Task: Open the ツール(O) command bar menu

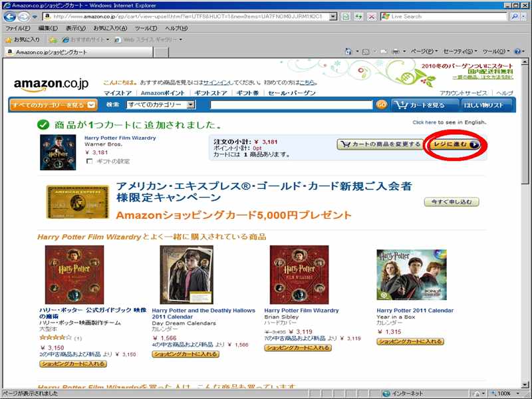Action: (496, 52)
